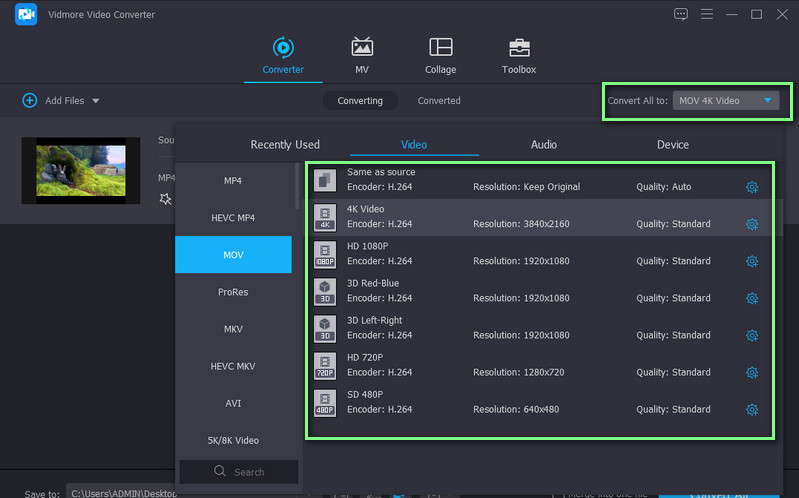This screenshot has width=799, height=498.
Task: Select the Device format tab
Action: coord(673,145)
